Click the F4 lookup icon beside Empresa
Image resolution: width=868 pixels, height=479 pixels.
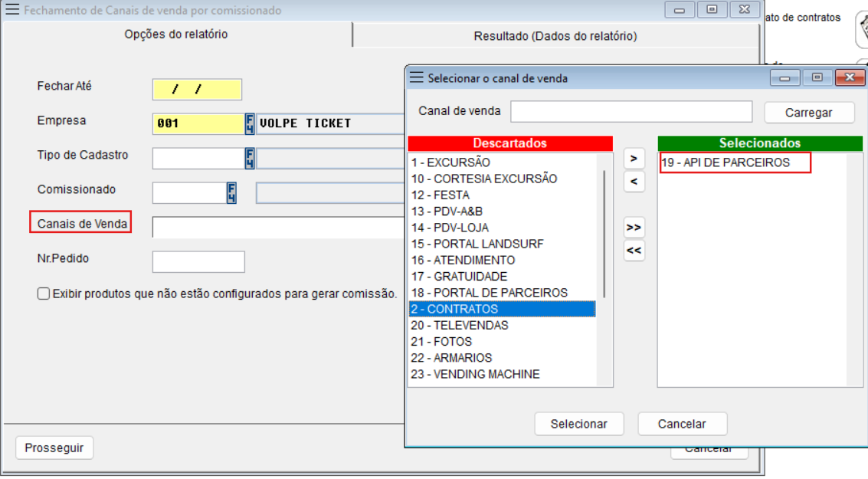[x=250, y=123]
